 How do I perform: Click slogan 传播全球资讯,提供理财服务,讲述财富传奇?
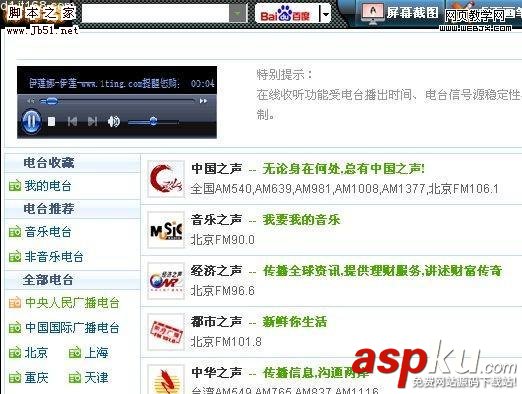[382, 271]
